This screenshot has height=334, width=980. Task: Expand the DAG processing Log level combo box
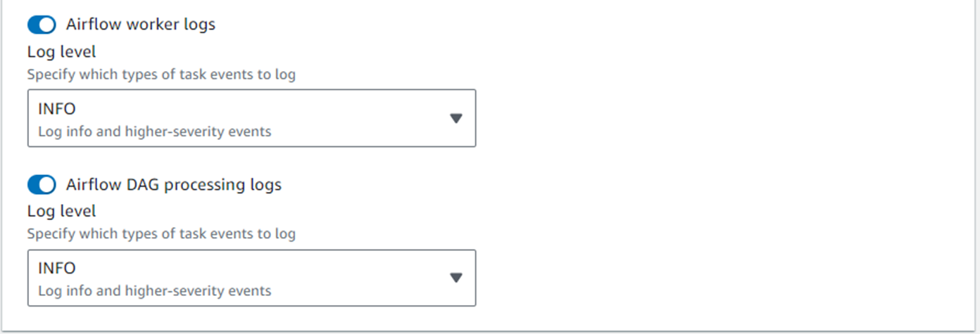tap(251, 278)
